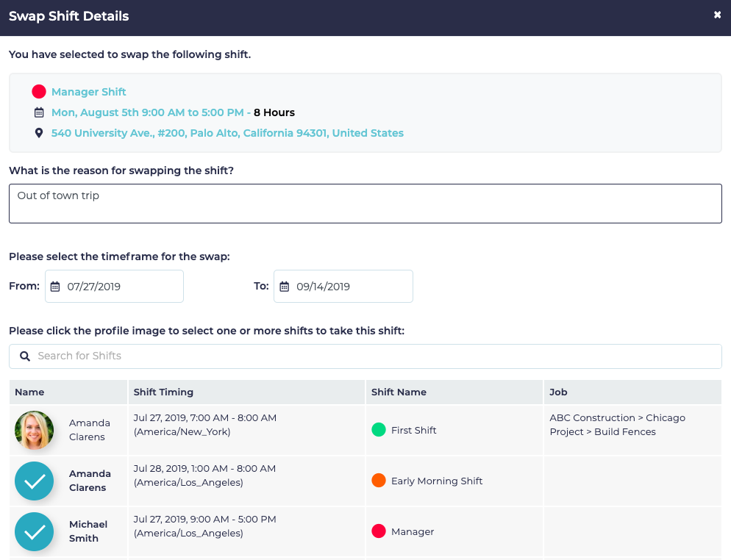
Task: Click the red Manager Shift color dot
Action: click(x=39, y=92)
